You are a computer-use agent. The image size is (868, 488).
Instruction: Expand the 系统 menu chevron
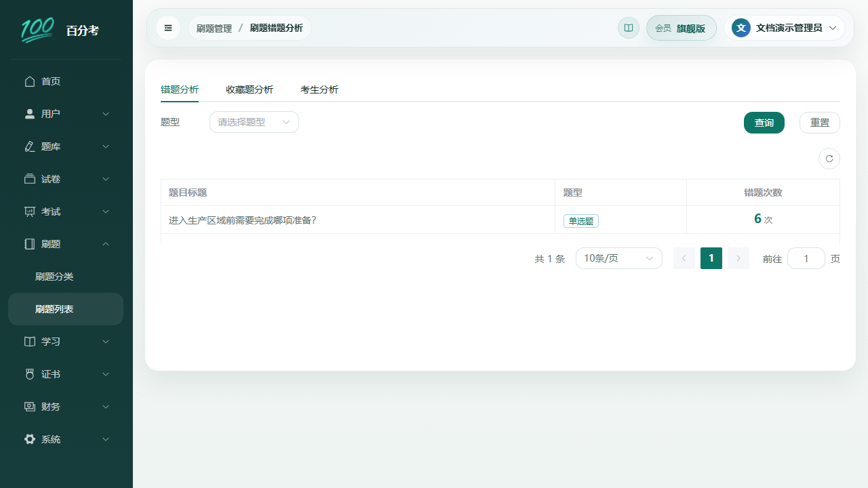(x=106, y=439)
